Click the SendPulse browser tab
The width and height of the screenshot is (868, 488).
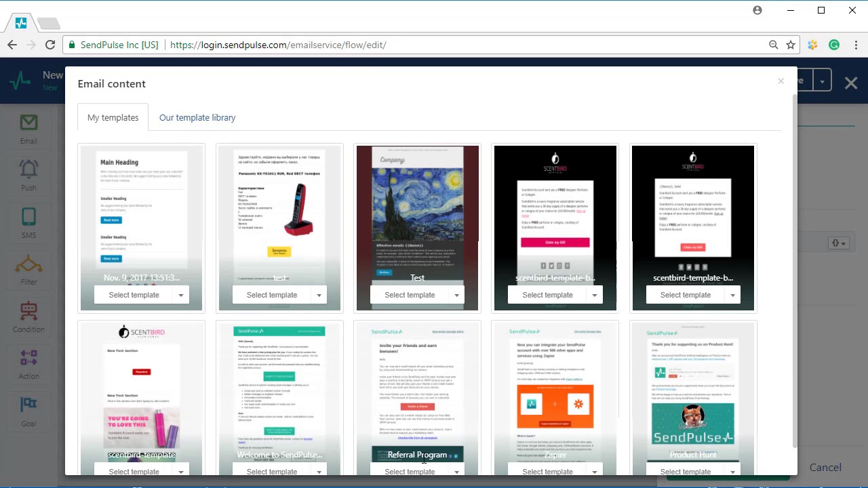[21, 23]
